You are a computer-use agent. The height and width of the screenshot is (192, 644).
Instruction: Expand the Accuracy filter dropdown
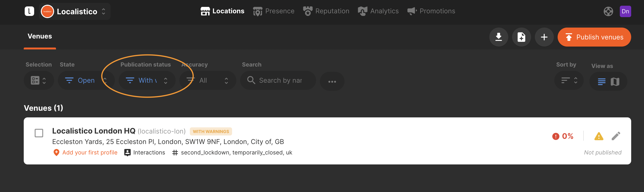point(207,80)
